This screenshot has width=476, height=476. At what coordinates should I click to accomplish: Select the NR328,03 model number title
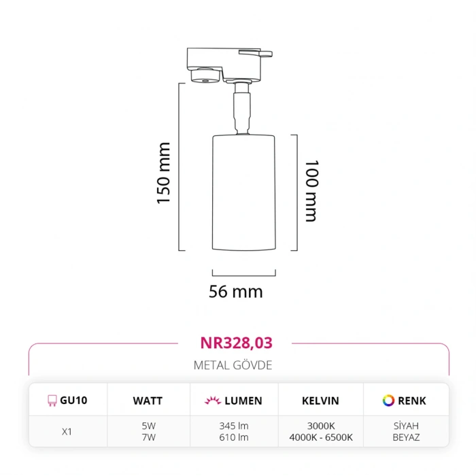236,342
